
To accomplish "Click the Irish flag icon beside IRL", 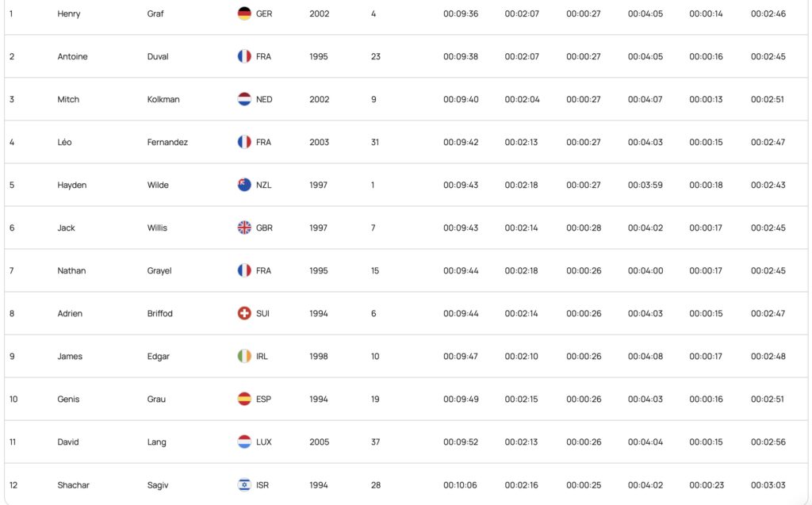I will tap(244, 356).
